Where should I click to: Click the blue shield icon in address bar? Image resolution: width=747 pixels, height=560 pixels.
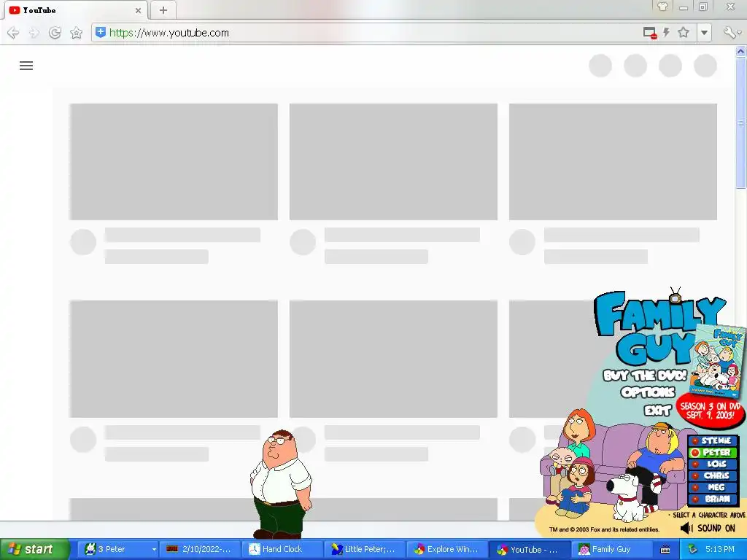101,32
